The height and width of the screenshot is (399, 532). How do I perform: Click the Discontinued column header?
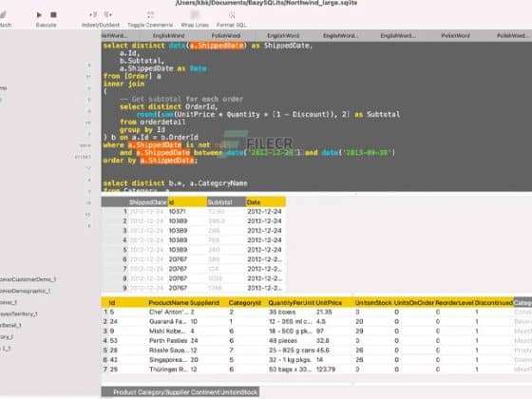494,303
